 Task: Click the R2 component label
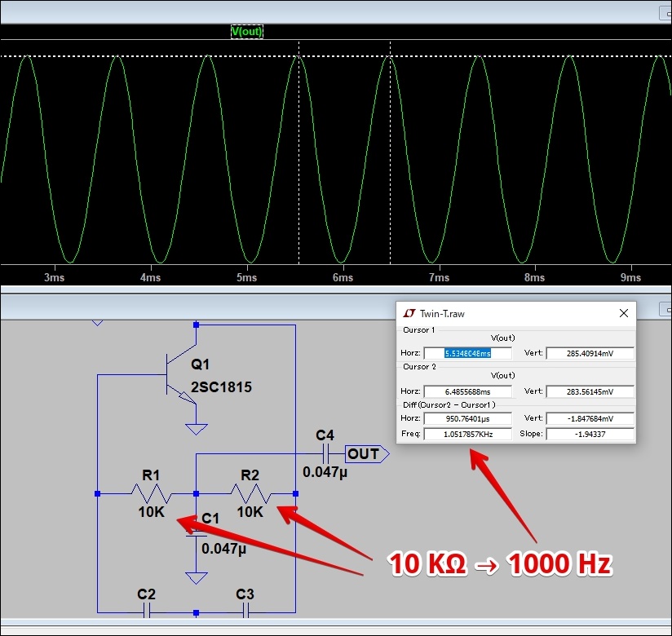coord(250,475)
